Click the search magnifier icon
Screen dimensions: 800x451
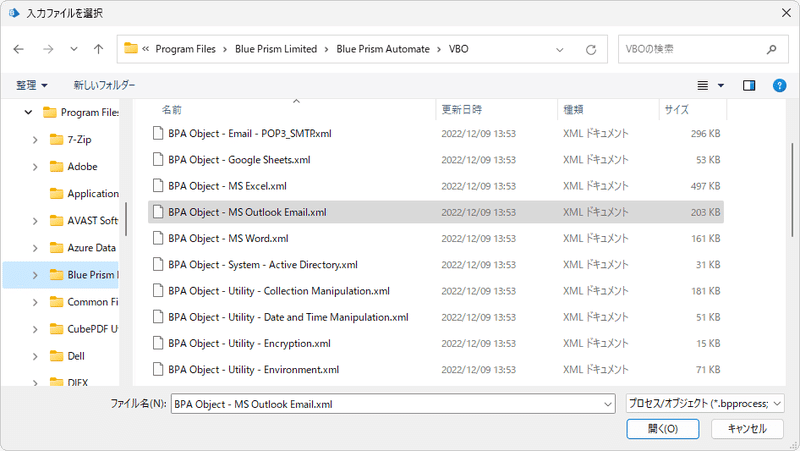click(771, 49)
